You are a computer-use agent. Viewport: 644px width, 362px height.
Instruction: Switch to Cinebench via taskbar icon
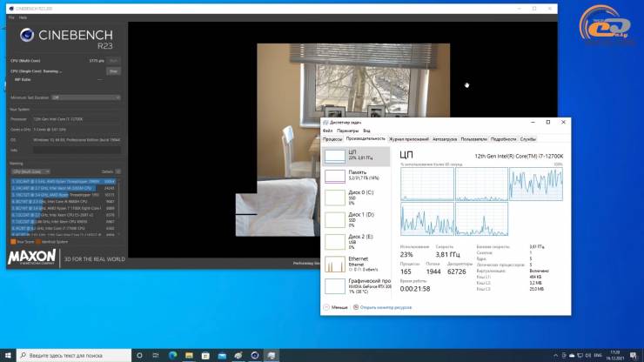(255, 355)
